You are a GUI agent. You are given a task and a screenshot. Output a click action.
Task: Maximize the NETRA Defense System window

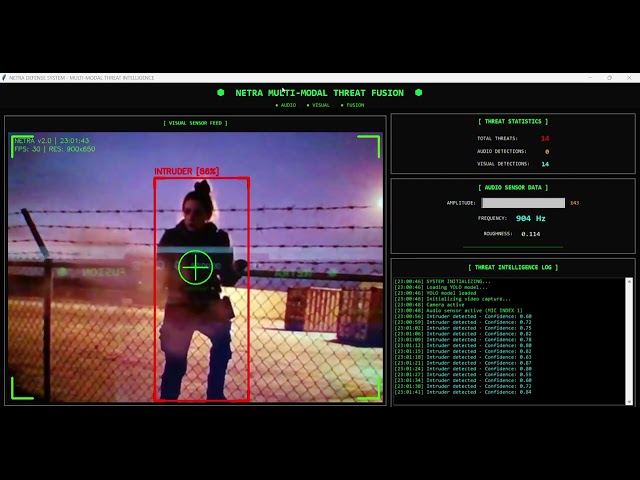click(x=609, y=78)
